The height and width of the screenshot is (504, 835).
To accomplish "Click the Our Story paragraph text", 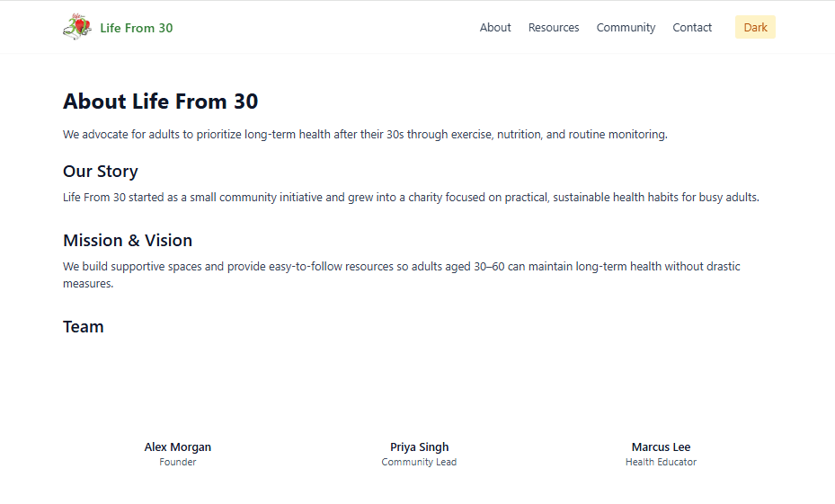I will coord(411,197).
